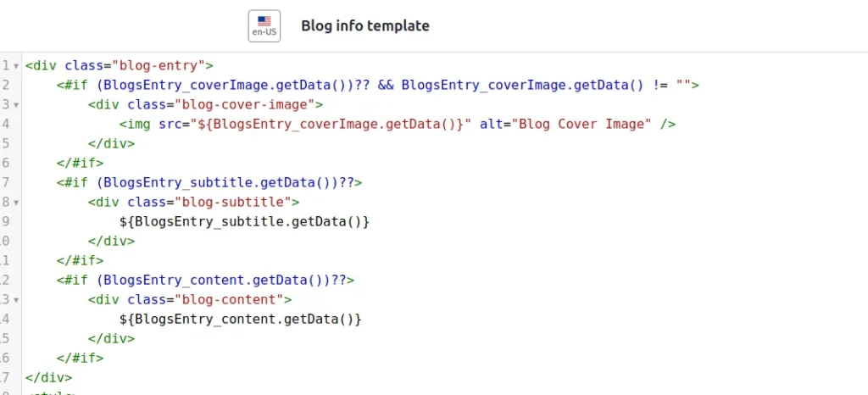This screenshot has height=395, width=868.
Task: Click line number 4 in the gutter
Action: pos(6,124)
